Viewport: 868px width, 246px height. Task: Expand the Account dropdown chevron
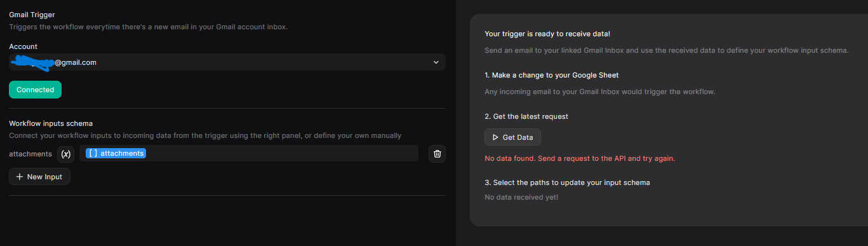(436, 62)
